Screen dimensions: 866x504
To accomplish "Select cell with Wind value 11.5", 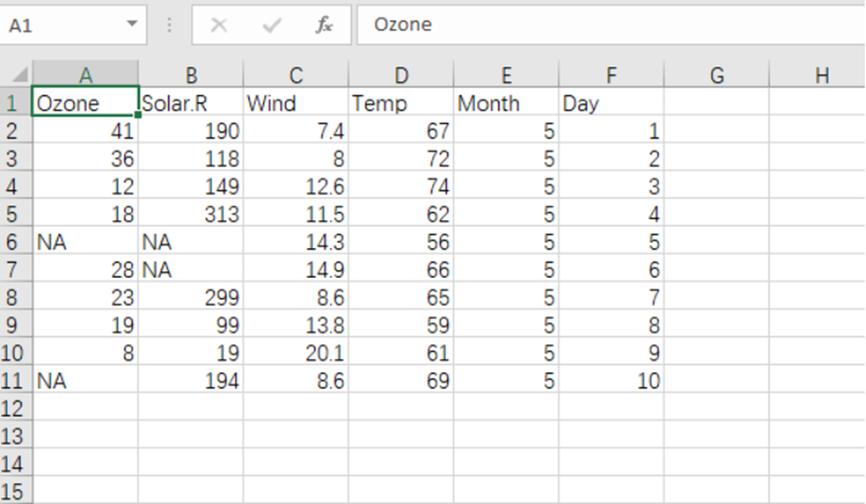I will click(295, 214).
